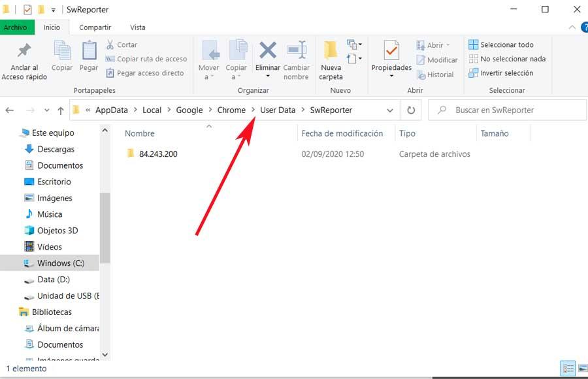This screenshot has width=588, height=379.
Task: Open Escritorio in the navigation pane
Action: coord(47,182)
